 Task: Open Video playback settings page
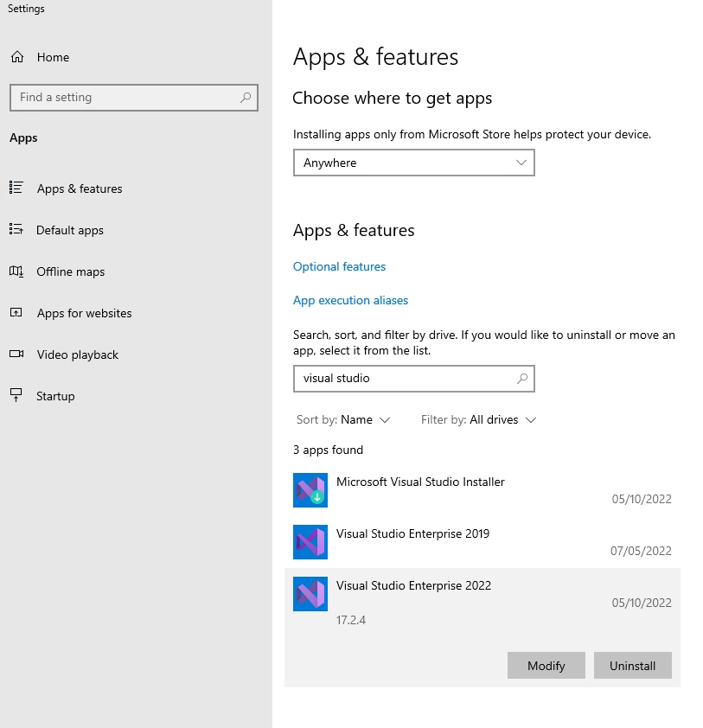(x=78, y=354)
